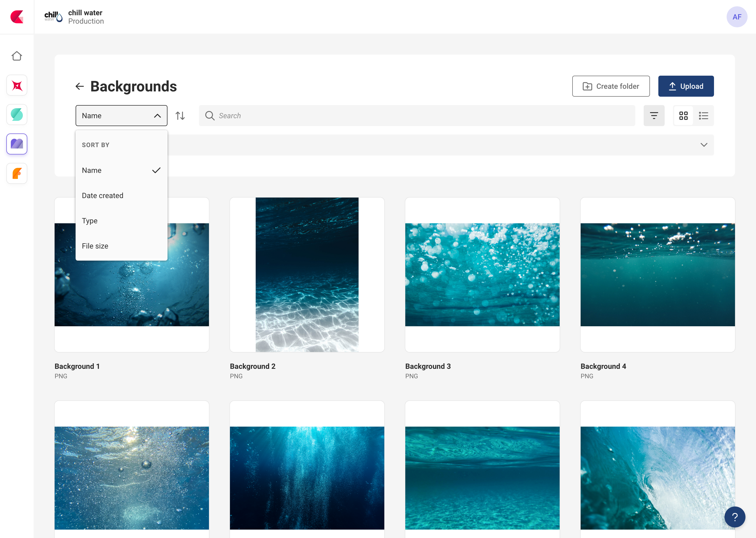The image size is (756, 538).
Task: Open the Background 2 thumbnail
Action: 307,275
